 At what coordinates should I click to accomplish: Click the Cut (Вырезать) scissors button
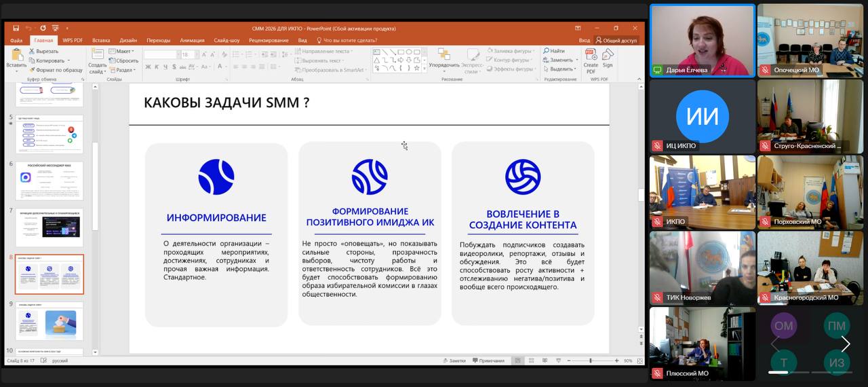[x=45, y=51]
